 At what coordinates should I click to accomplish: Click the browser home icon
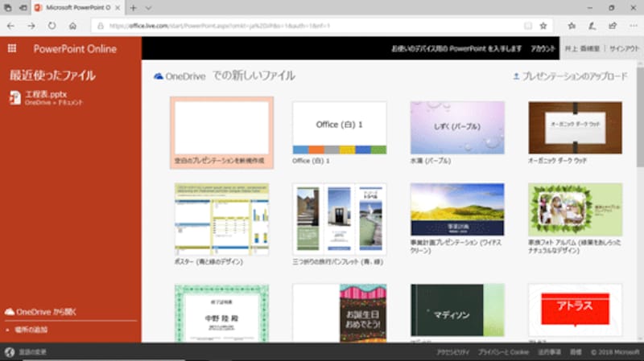pyautogui.click(x=73, y=26)
